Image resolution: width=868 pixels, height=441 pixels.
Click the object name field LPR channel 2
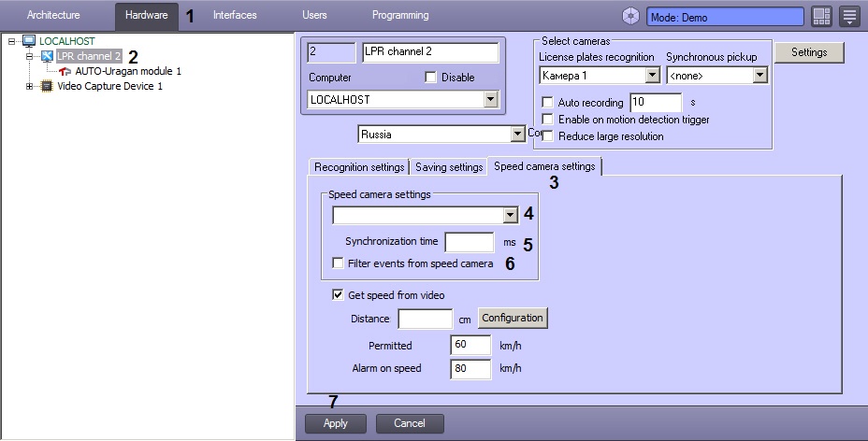[x=430, y=52]
